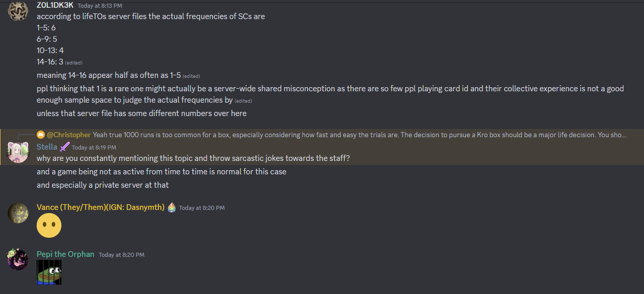Screen dimensions: 644x294
Task: Click the 'Today at 8:19 PM' timestamp
Action: point(94,148)
